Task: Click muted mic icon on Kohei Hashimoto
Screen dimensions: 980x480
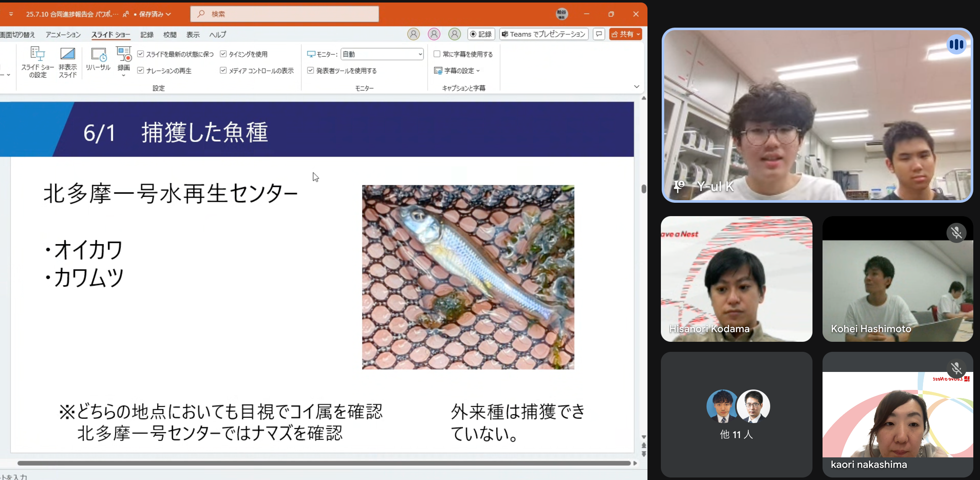Action: [x=956, y=232]
